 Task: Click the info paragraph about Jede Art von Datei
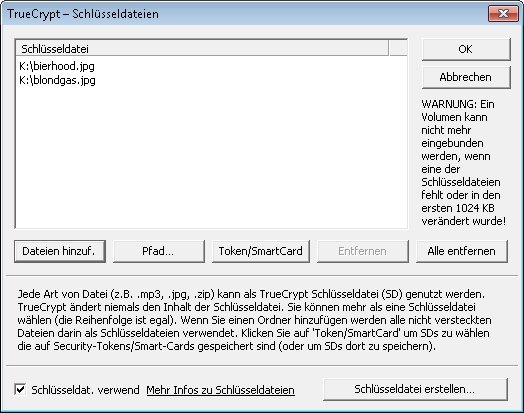click(254, 320)
